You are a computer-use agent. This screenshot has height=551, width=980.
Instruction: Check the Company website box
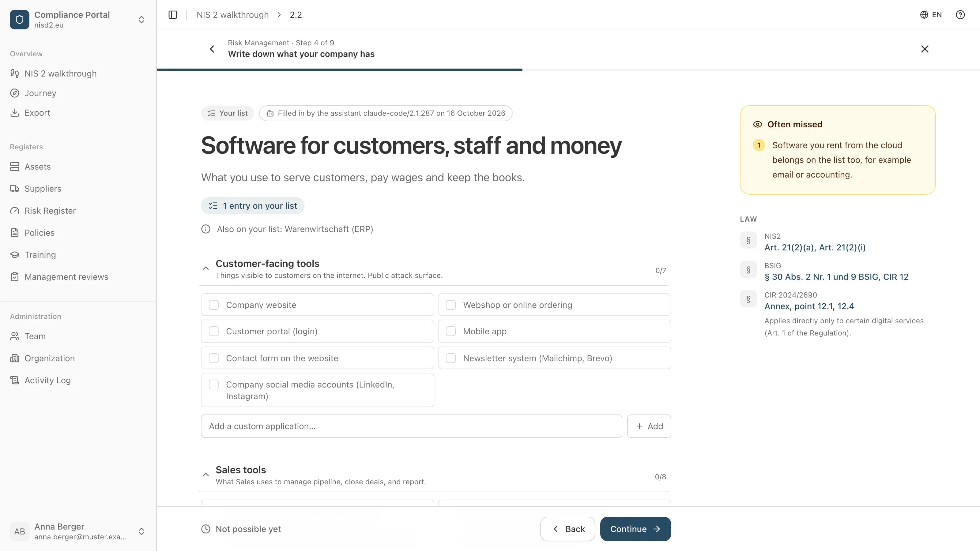point(214,305)
